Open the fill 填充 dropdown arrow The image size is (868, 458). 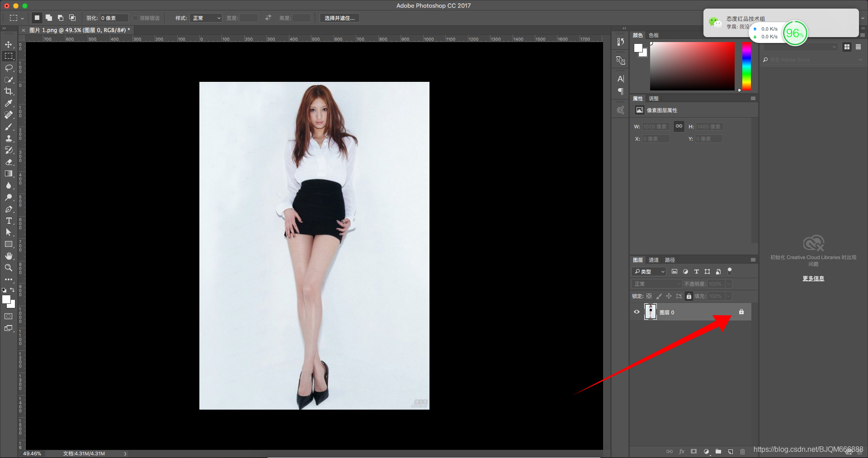(728, 296)
